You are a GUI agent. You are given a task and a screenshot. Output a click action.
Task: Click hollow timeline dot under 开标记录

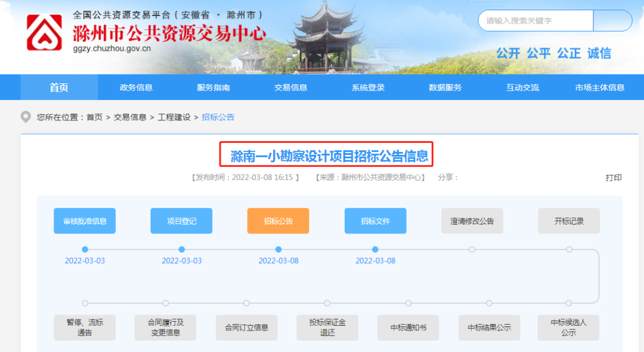tap(569, 250)
